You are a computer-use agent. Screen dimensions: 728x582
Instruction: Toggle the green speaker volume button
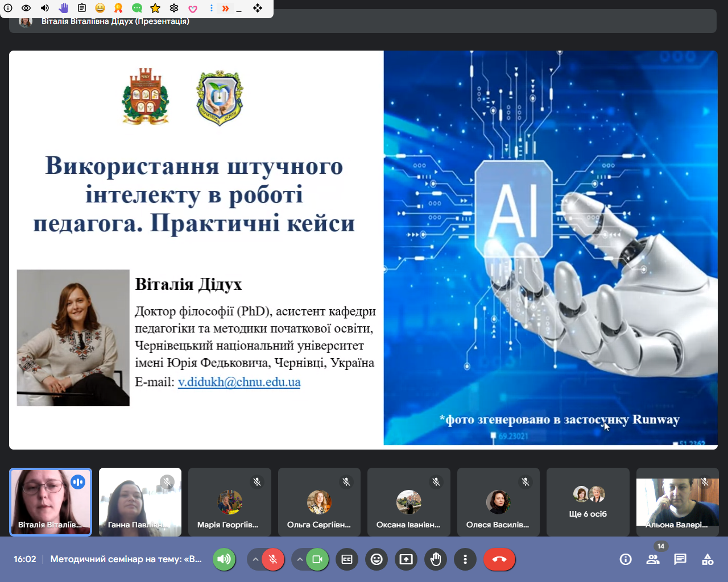[x=224, y=559]
